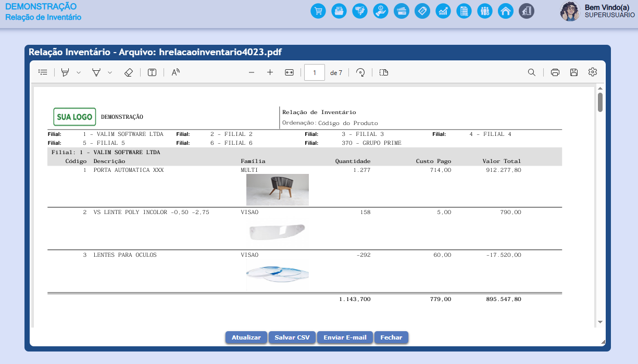638x364 pixels.
Task: Click the credit card icon in top bar
Action: (x=402, y=10)
